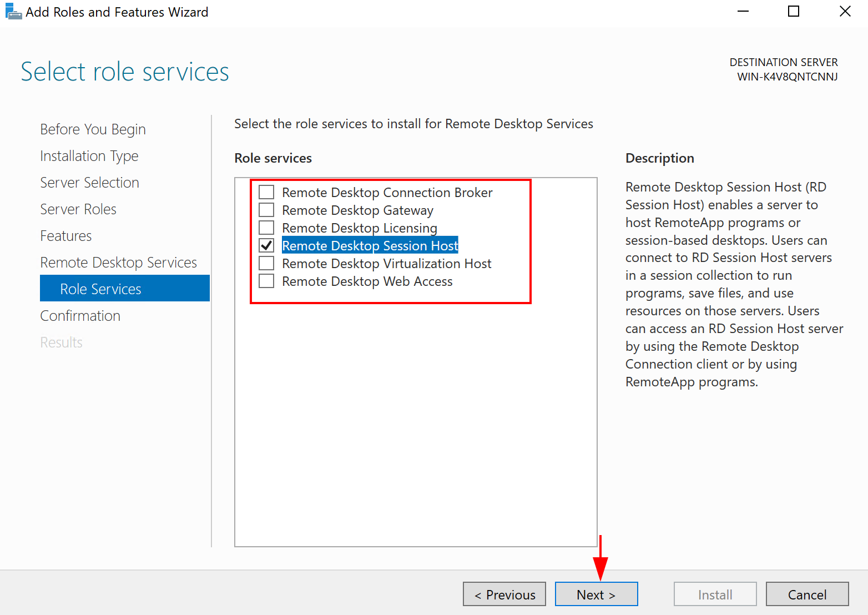Open the Installation Type step
868x615 pixels.
pyautogui.click(x=89, y=156)
